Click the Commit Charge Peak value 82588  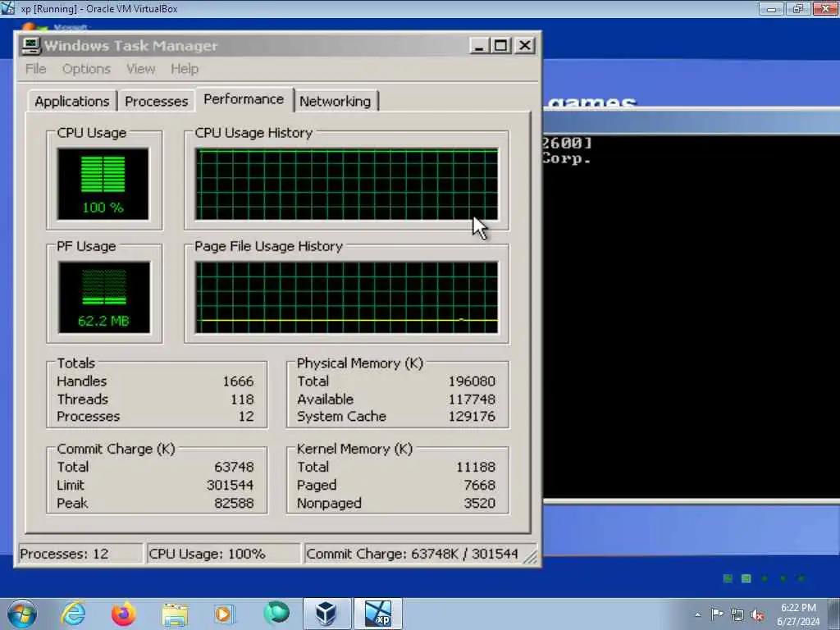click(234, 503)
